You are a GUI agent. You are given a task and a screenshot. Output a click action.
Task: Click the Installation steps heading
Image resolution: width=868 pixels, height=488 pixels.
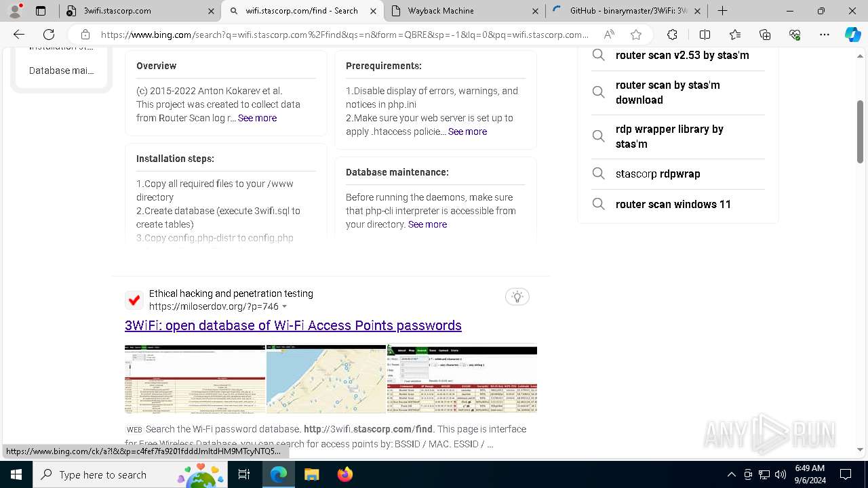click(x=175, y=159)
